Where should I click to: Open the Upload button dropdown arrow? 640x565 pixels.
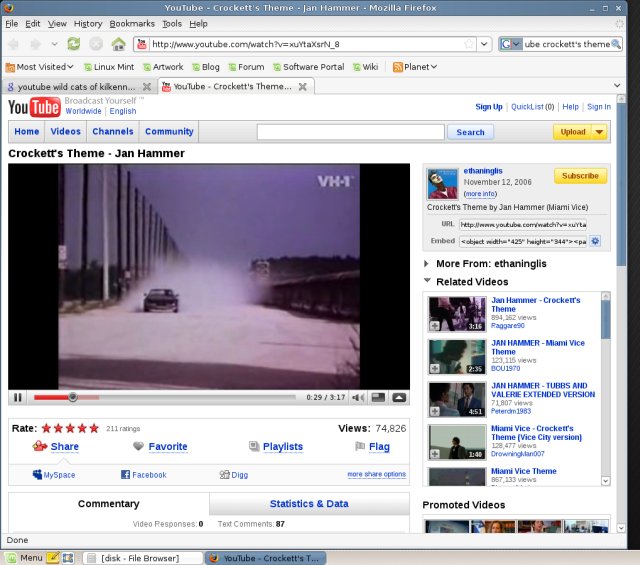coord(598,132)
